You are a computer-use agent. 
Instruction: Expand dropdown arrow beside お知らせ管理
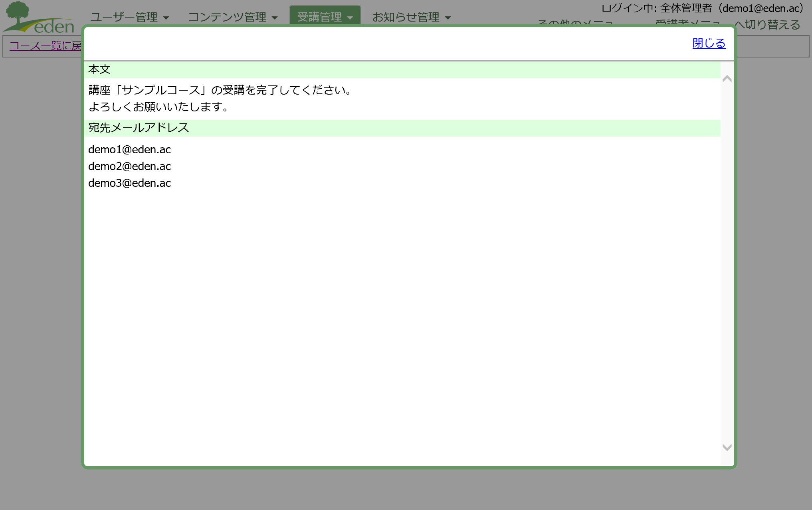[448, 18]
